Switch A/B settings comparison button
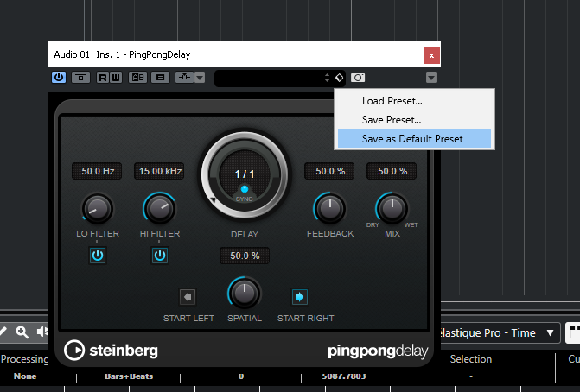This screenshot has height=392, width=580. (138, 77)
